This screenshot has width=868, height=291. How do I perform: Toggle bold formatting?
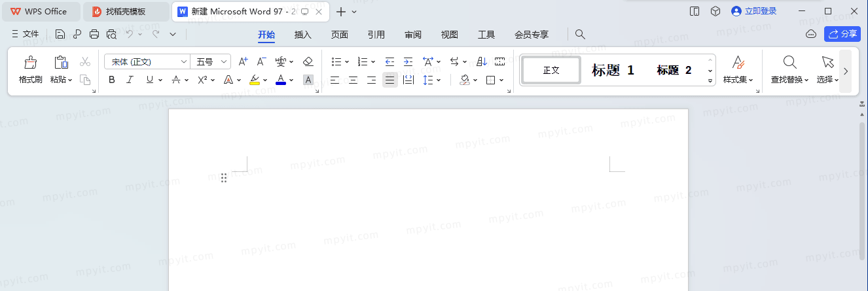pyautogui.click(x=112, y=80)
